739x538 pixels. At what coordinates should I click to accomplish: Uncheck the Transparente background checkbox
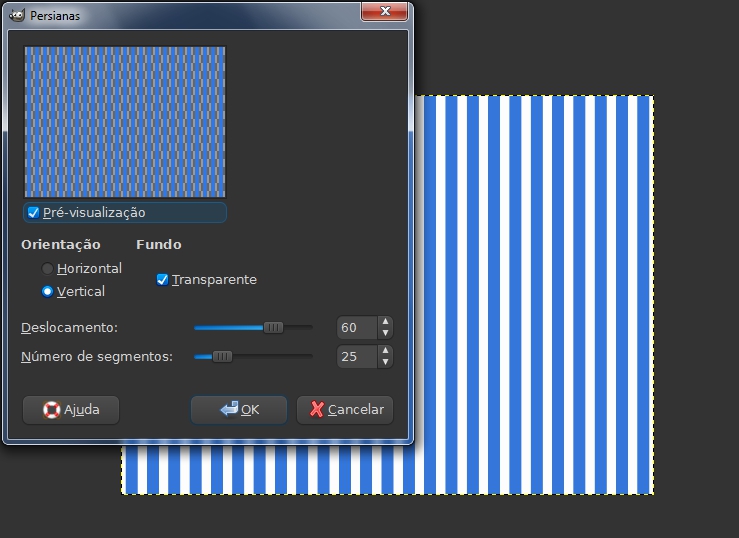click(x=162, y=280)
